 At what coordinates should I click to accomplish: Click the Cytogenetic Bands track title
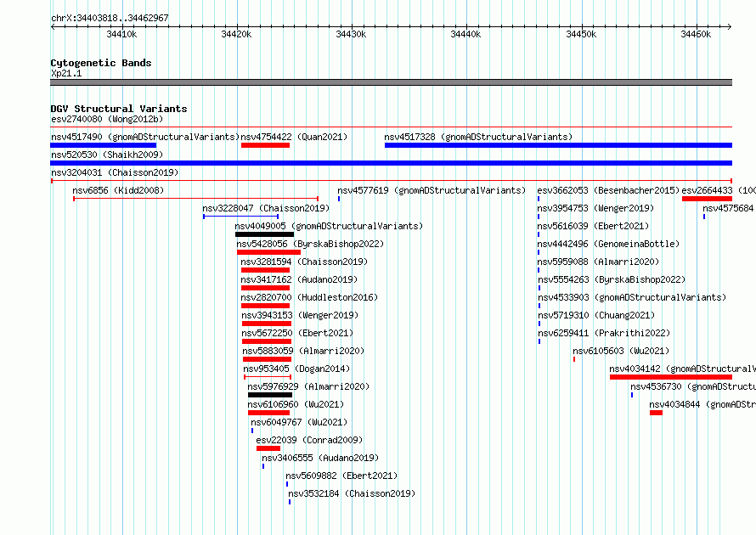pos(101,63)
